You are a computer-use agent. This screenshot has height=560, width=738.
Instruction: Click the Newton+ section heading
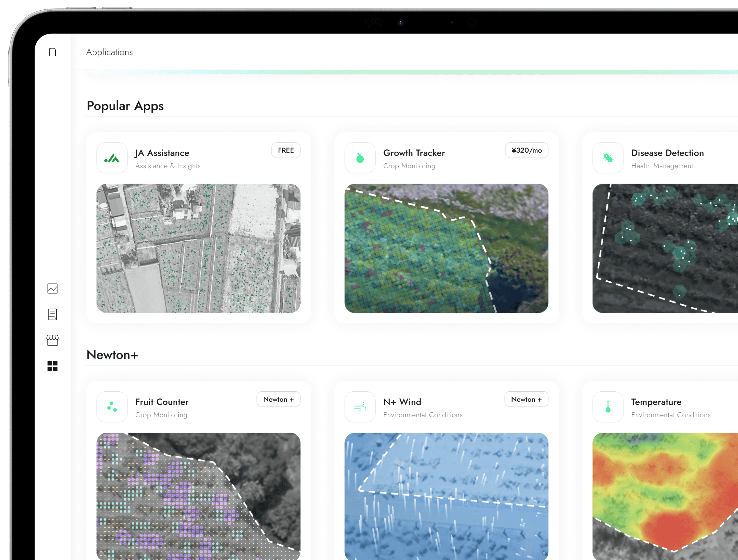(x=112, y=355)
